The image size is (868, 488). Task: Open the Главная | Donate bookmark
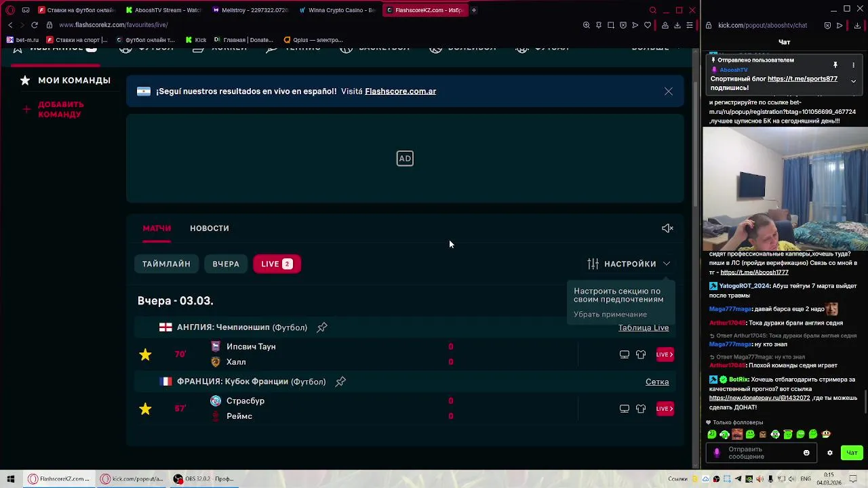tap(243, 40)
